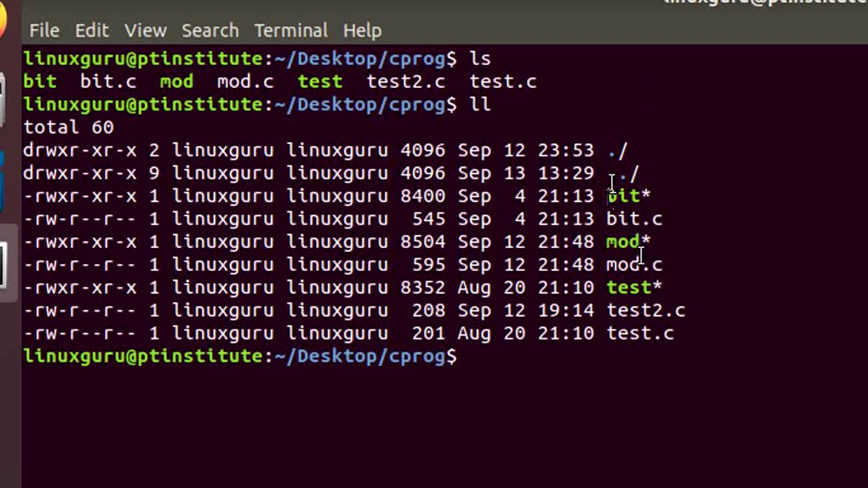Click the './' directory entry
This screenshot has width=868, height=488.
(618, 150)
